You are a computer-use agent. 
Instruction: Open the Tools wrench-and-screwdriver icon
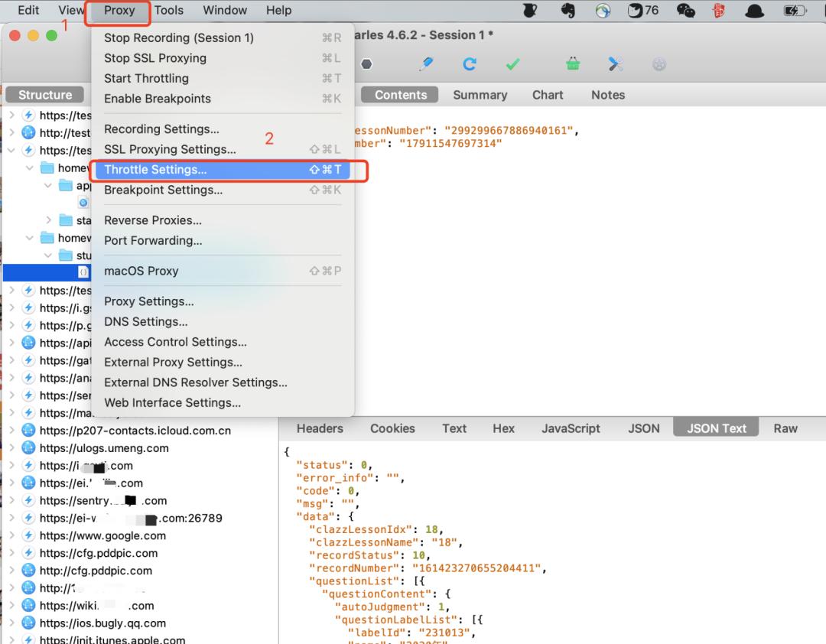pos(616,64)
